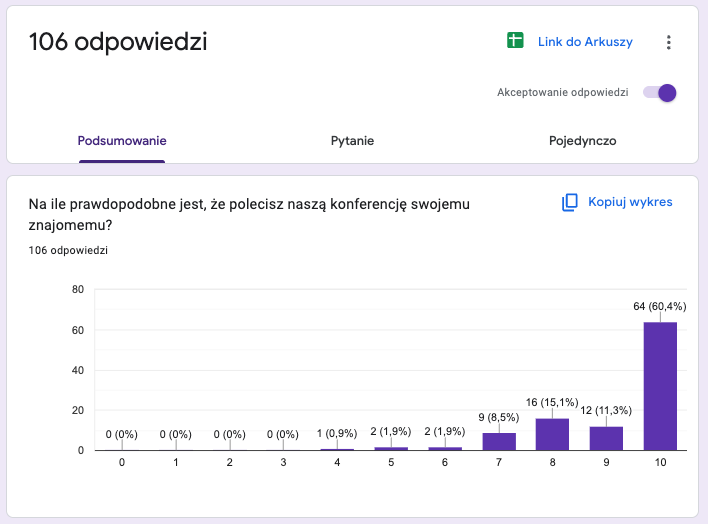The height and width of the screenshot is (524, 708).
Task: Switch to the Podsumowanie tab
Action: [x=122, y=141]
